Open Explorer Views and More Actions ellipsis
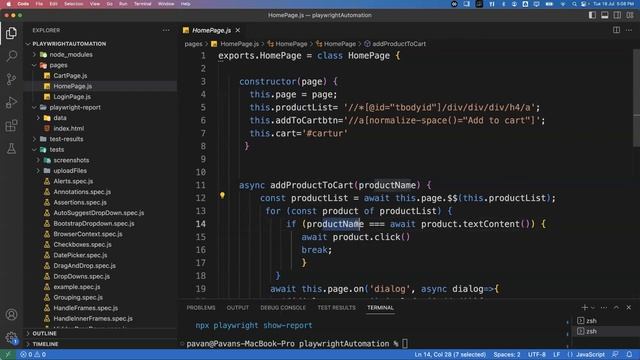 tap(166, 30)
